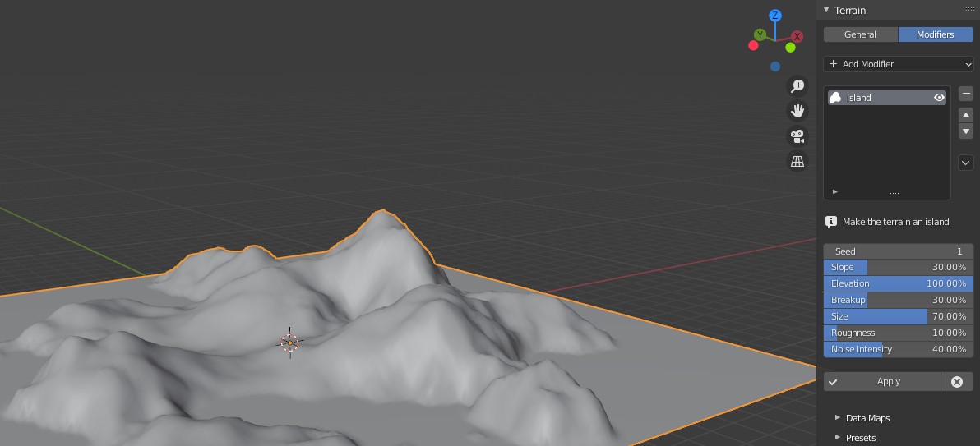Click the Seed value field
980x446 pixels.
tap(898, 251)
